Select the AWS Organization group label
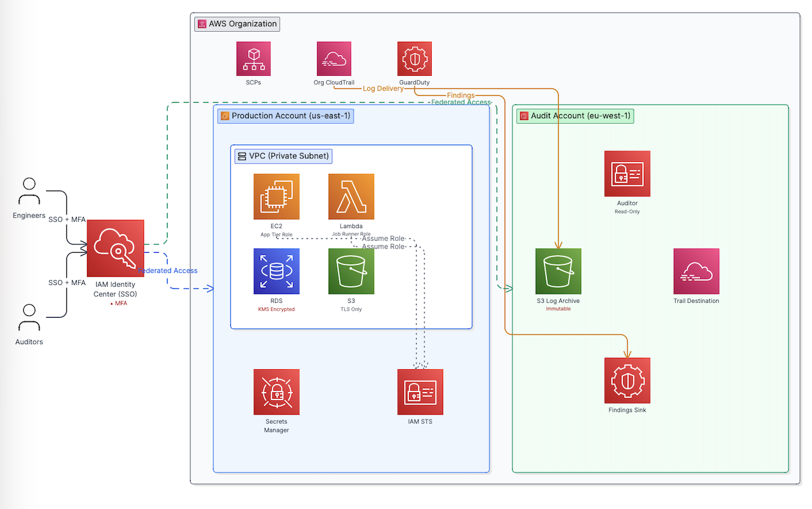 (243, 24)
